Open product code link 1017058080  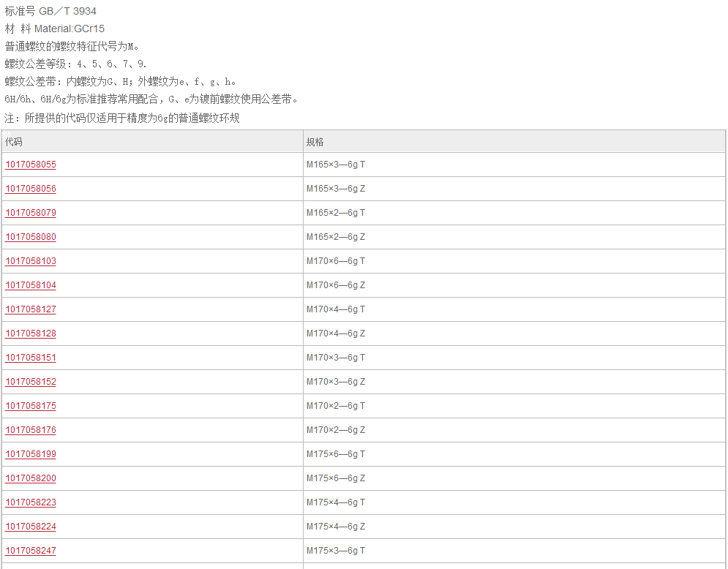pos(31,237)
